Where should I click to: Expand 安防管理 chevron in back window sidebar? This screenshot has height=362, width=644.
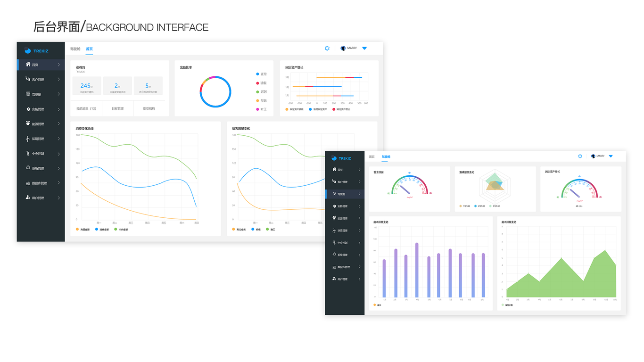58,109
